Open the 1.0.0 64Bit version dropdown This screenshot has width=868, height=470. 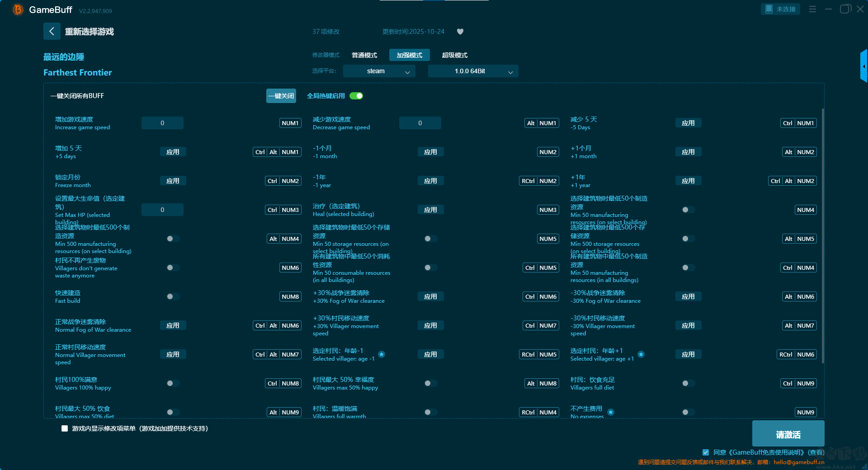473,71
